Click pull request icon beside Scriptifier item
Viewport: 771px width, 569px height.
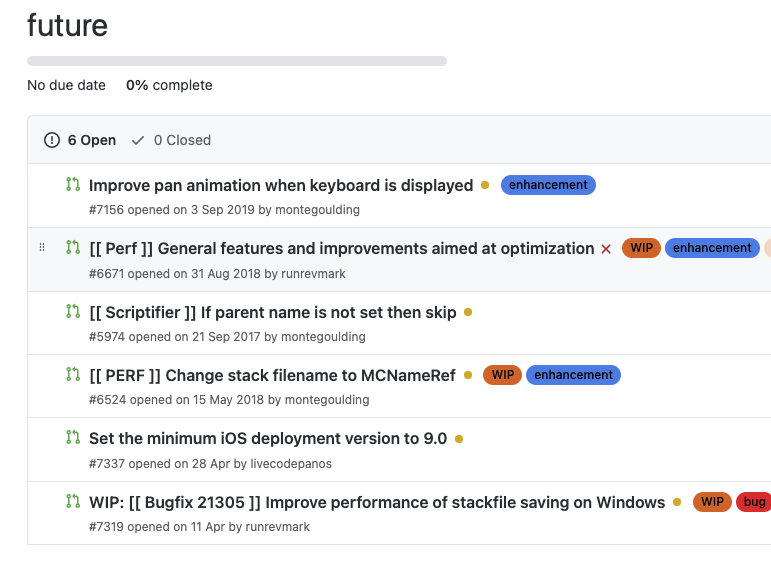pos(72,311)
